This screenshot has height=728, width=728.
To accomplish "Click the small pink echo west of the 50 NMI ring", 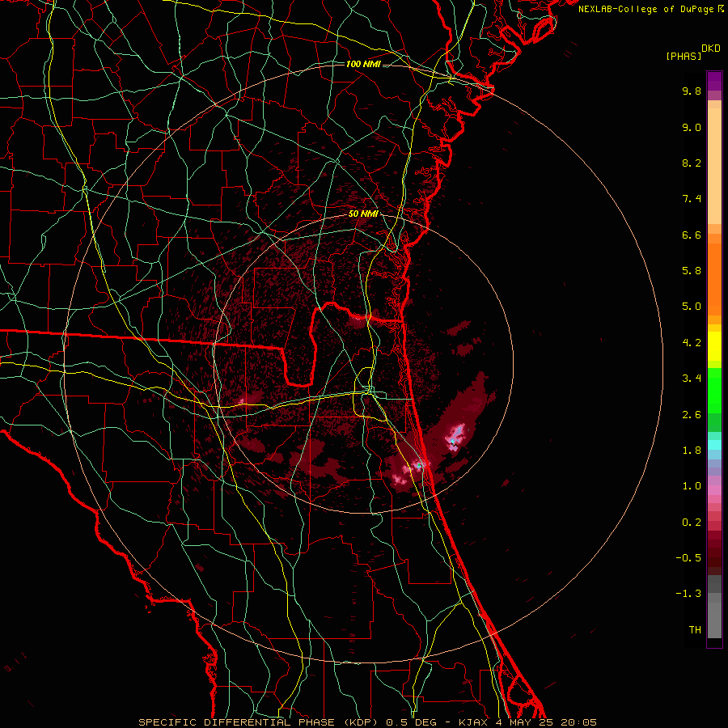I will point(241,400).
